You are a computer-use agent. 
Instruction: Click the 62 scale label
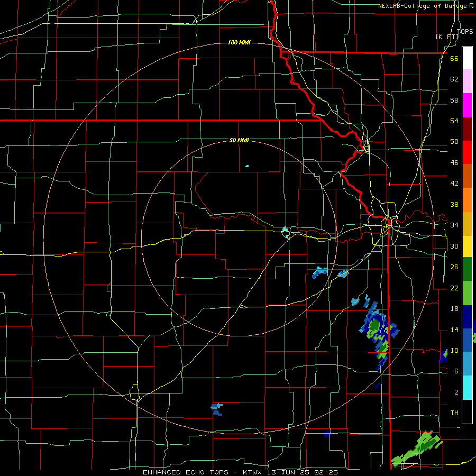pyautogui.click(x=454, y=79)
